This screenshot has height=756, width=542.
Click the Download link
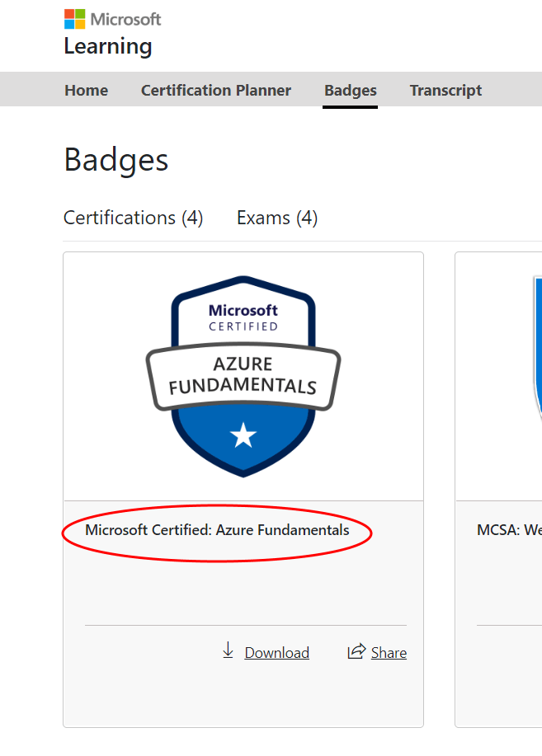pyautogui.click(x=277, y=652)
